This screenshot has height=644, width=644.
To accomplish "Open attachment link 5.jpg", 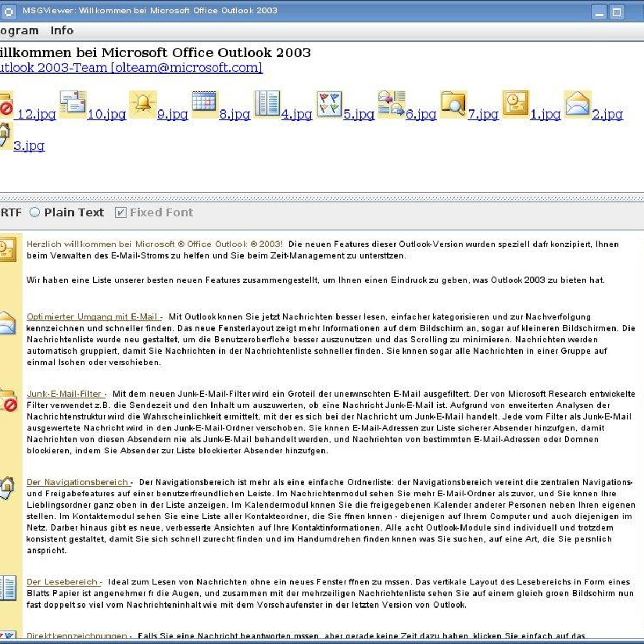I will [x=359, y=114].
